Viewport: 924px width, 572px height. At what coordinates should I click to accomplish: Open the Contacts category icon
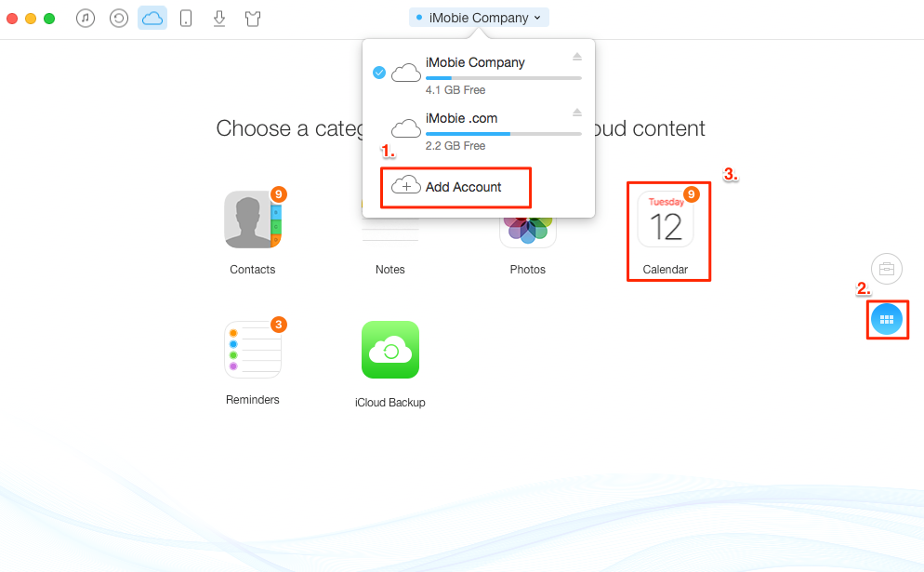click(253, 219)
